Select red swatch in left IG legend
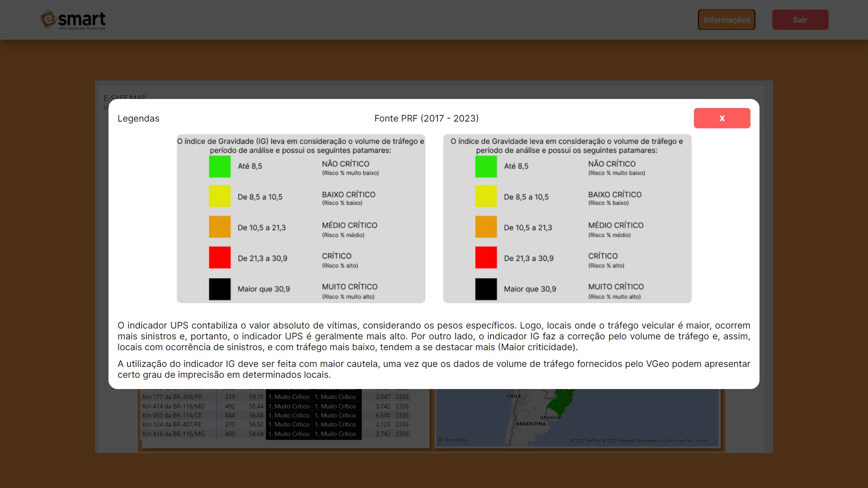 pos(220,258)
